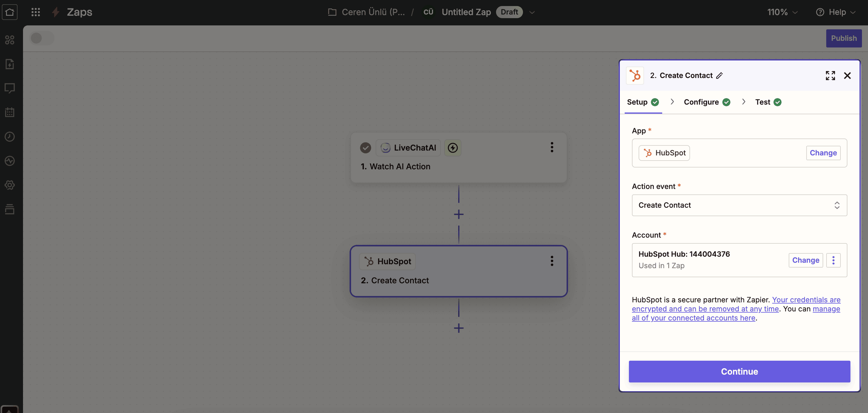Open the apps grid menu
The height and width of the screenshot is (413, 868).
point(35,12)
